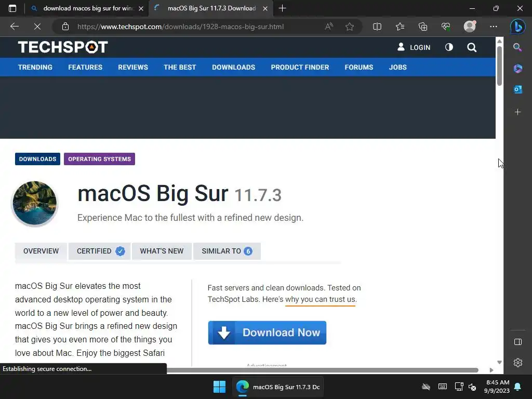This screenshot has height=399, width=532.
Task: Open the clock showing 8:45 AM
Action: coord(497,387)
